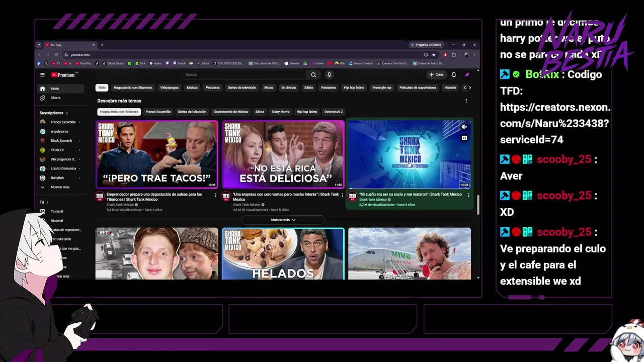Go back in the browser
The width and height of the screenshot is (644, 362).
pyautogui.click(x=39, y=55)
